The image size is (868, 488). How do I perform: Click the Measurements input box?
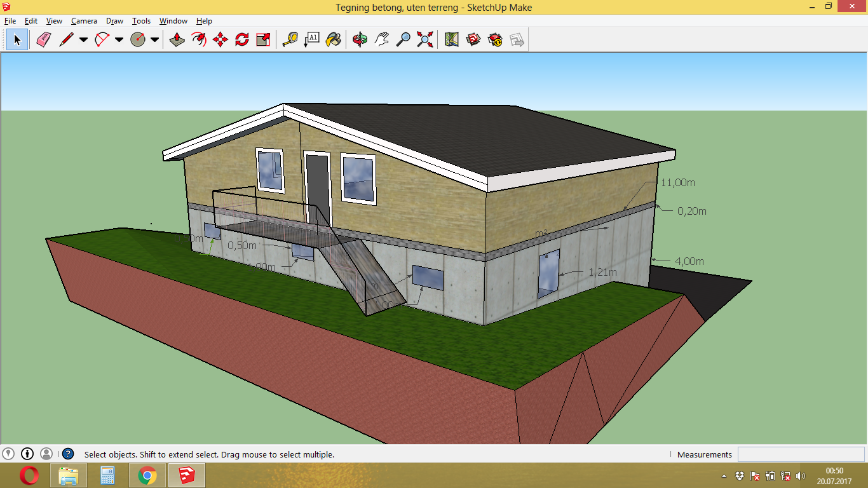[800, 454]
